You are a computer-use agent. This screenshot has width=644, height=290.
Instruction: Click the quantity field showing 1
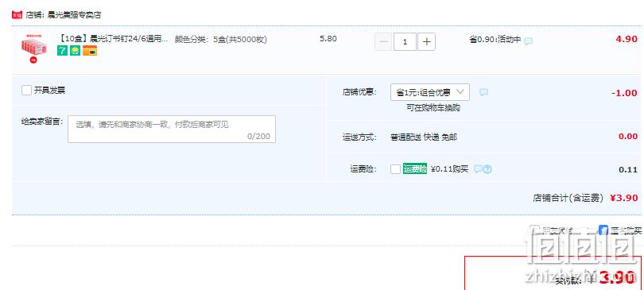(x=405, y=42)
